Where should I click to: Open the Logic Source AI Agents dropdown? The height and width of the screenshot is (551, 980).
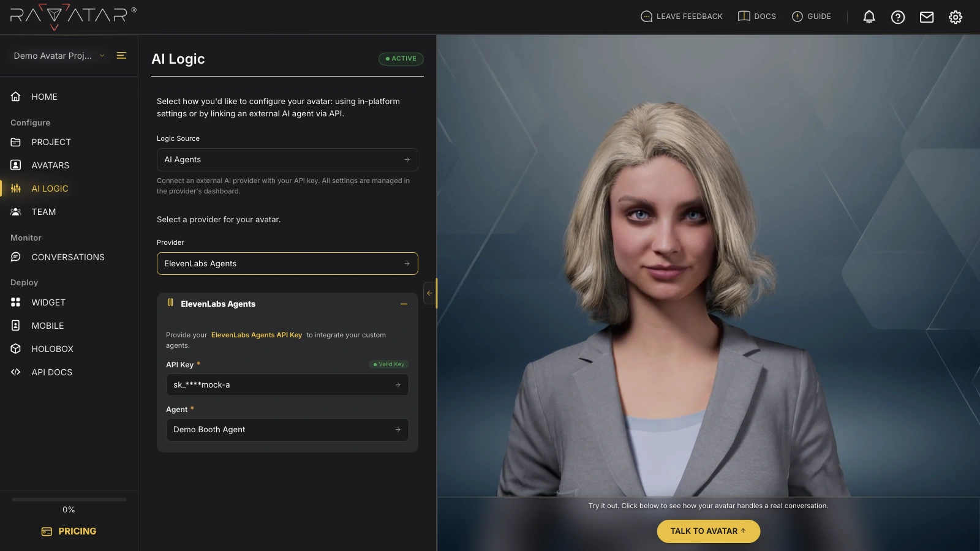coord(287,160)
